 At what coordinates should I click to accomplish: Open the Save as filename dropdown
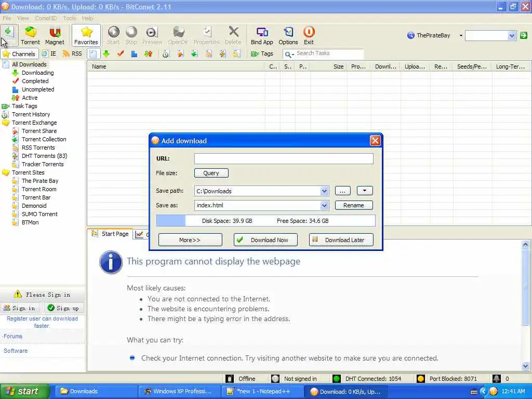[x=324, y=205]
